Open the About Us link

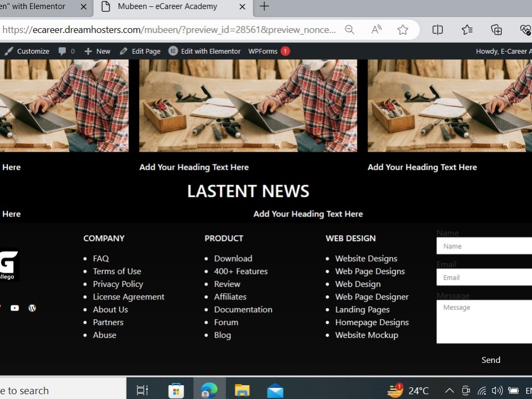pyautogui.click(x=110, y=310)
